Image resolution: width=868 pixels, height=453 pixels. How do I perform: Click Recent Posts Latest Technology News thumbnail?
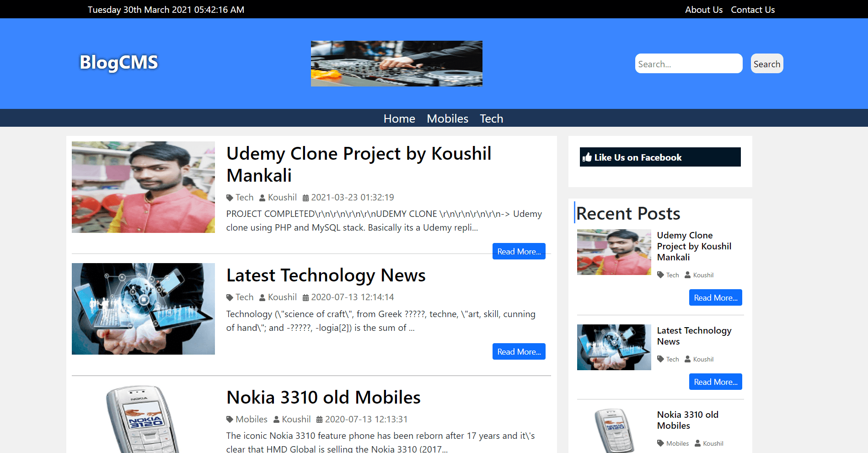coord(614,347)
